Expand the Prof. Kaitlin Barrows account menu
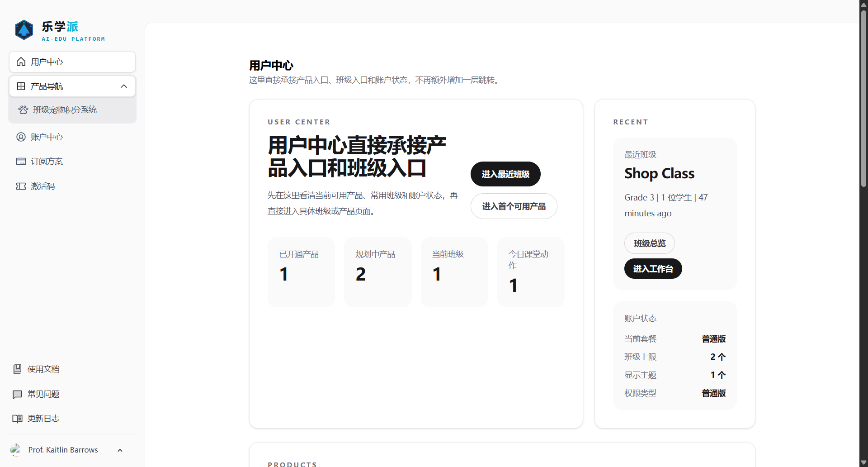The width and height of the screenshot is (868, 467). pyautogui.click(x=120, y=450)
